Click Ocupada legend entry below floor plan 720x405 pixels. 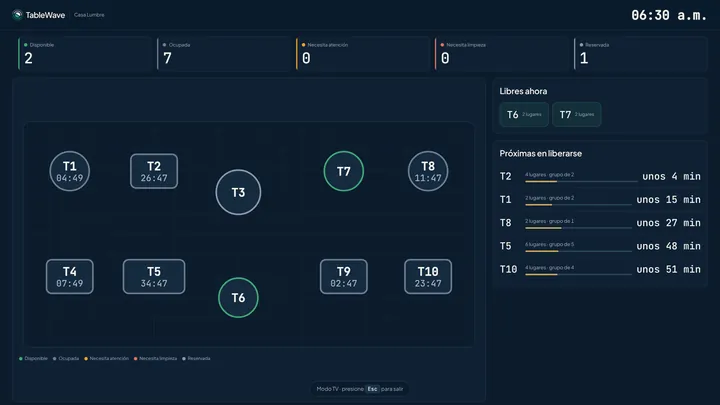[x=66, y=358]
